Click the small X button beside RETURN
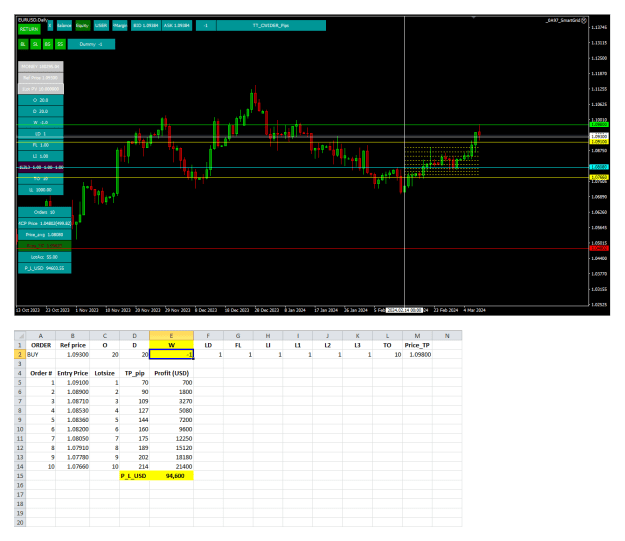 (x=50, y=26)
